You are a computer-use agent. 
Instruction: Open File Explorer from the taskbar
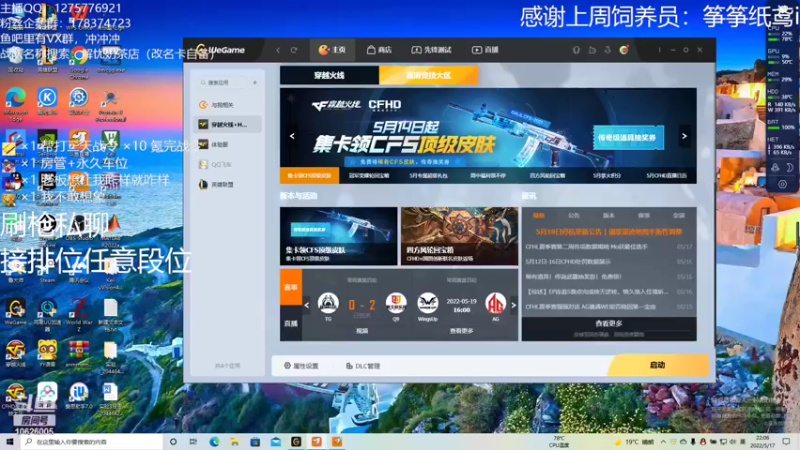[234, 442]
